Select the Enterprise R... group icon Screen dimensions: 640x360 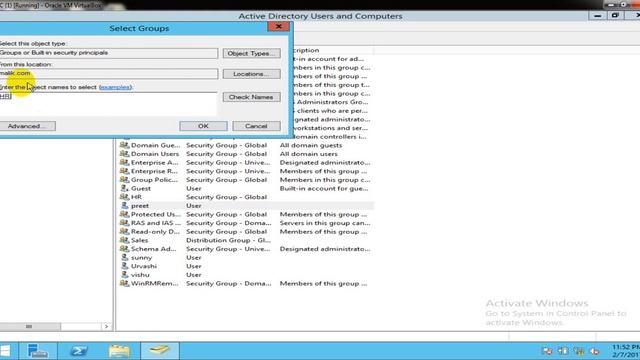(x=124, y=171)
